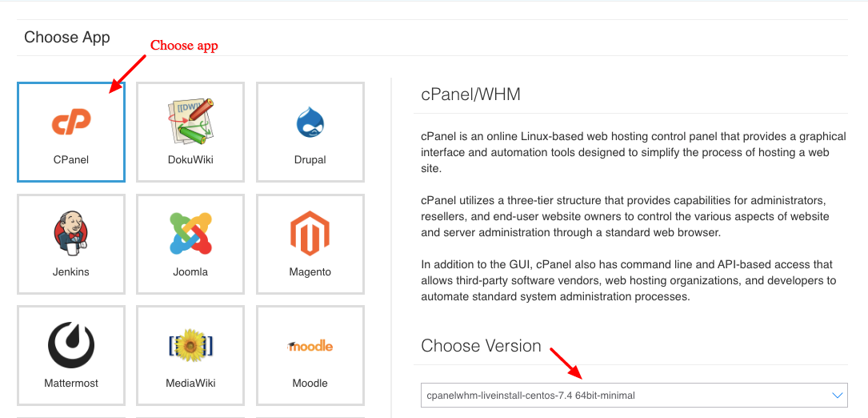Click the CPanel tile label
The width and height of the screenshot is (868, 418).
[71, 159]
